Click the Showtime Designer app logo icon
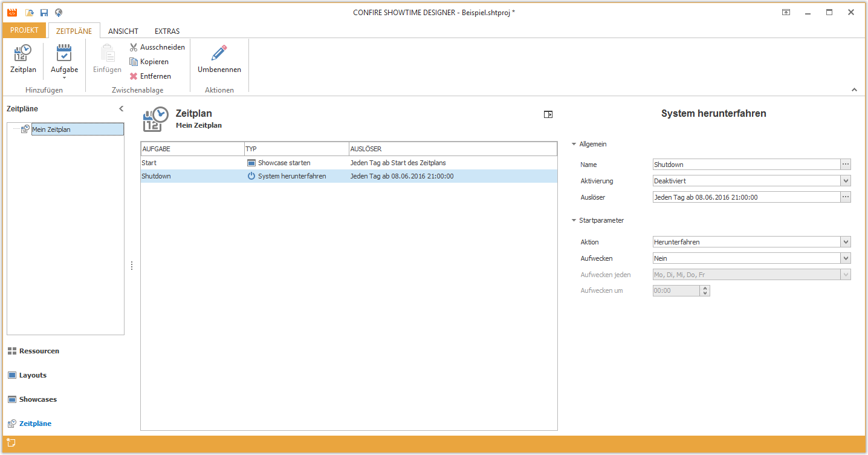Viewport: 868px width, 455px height. coord(12,12)
